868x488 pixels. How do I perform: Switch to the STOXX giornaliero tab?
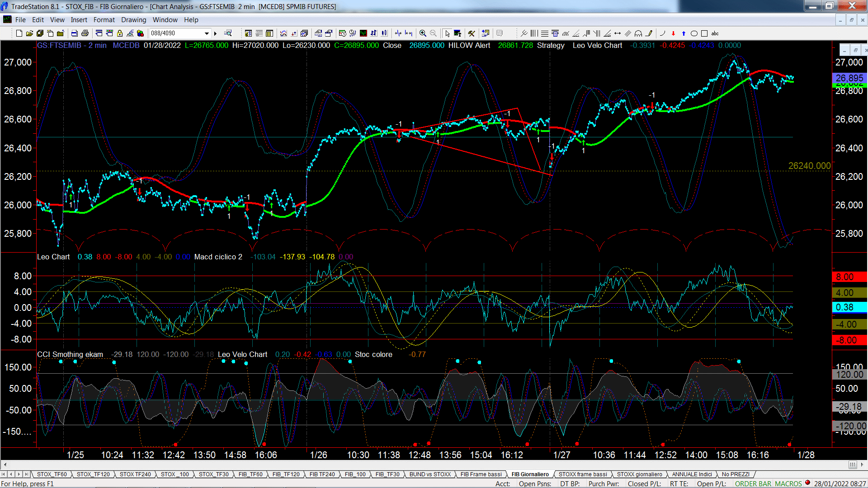[639, 474]
